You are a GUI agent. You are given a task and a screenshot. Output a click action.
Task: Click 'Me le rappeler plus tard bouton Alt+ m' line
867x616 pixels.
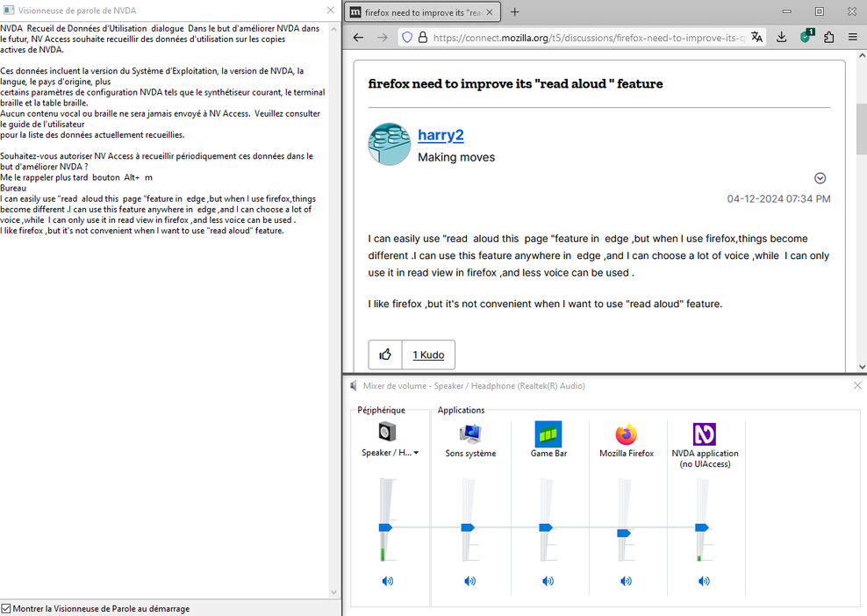pyautogui.click(x=76, y=177)
